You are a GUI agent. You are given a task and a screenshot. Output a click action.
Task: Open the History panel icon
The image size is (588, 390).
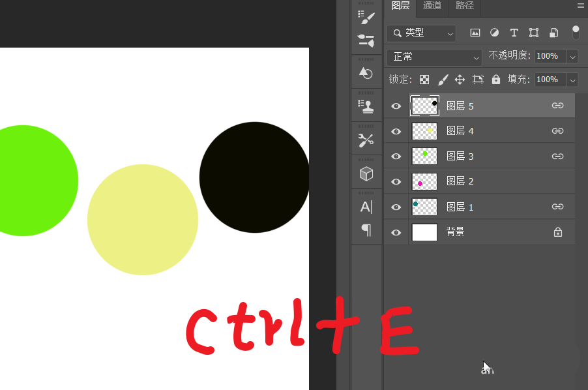366,73
